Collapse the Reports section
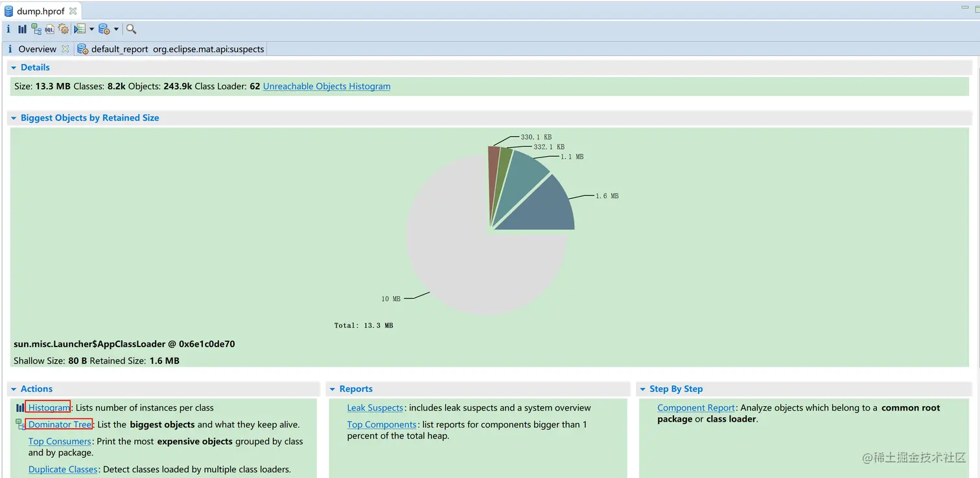Image resolution: width=980 pixels, height=478 pixels. click(x=332, y=389)
